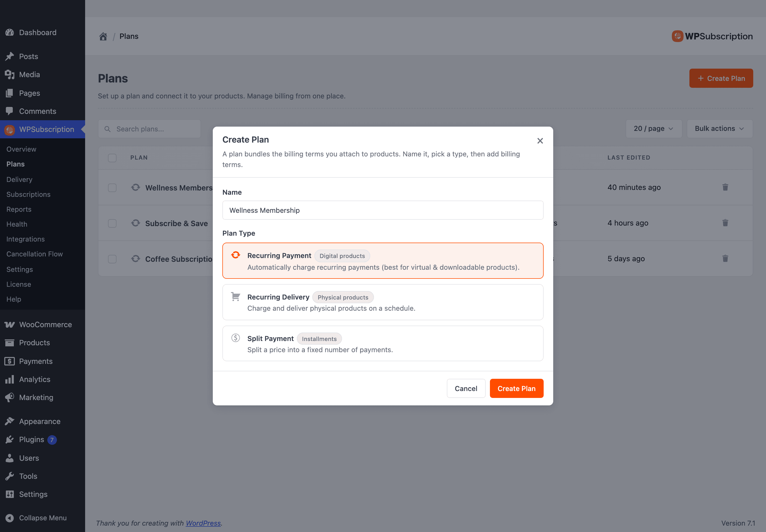The width and height of the screenshot is (766, 532).
Task: Open Cancellation Flow submenu item
Action: click(34, 254)
